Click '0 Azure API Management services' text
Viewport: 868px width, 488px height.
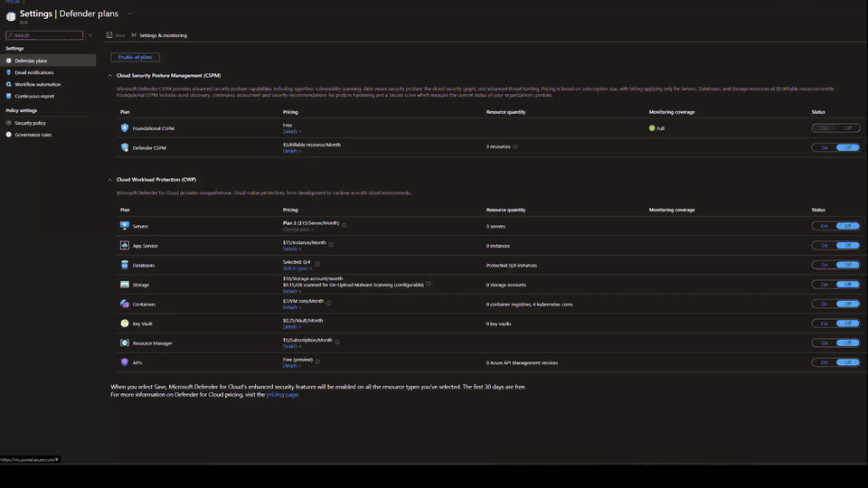[x=522, y=363]
